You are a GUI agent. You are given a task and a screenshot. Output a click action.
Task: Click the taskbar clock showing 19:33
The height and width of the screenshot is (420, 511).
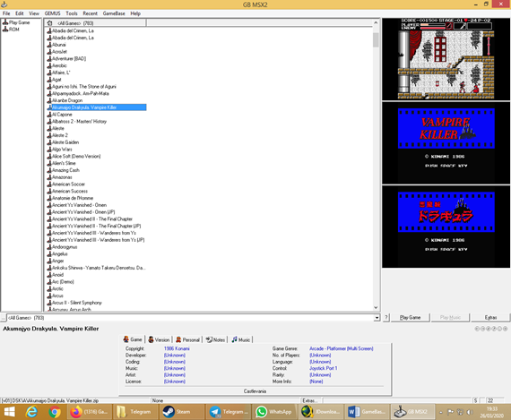click(x=492, y=412)
